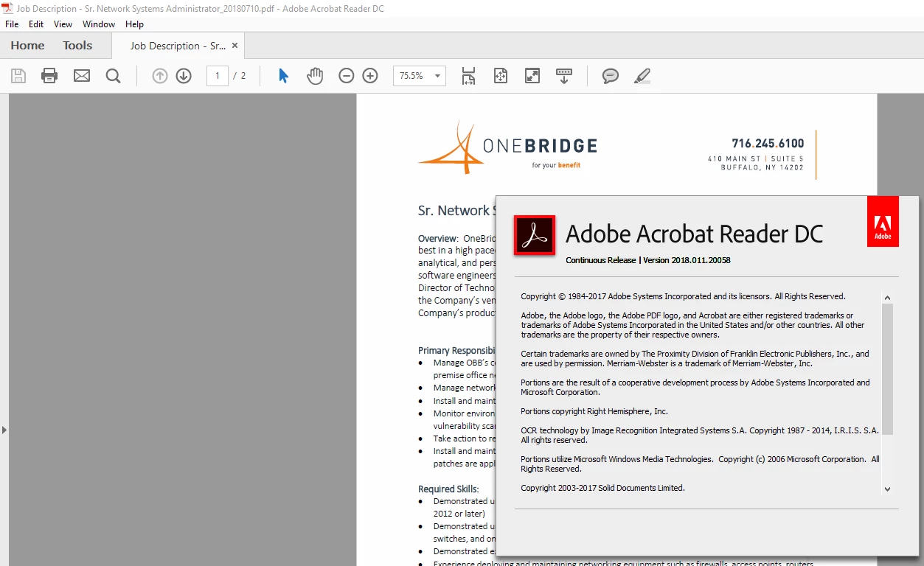Click the red Adobe logo badge
The width and height of the screenshot is (924, 566).
pos(883,221)
